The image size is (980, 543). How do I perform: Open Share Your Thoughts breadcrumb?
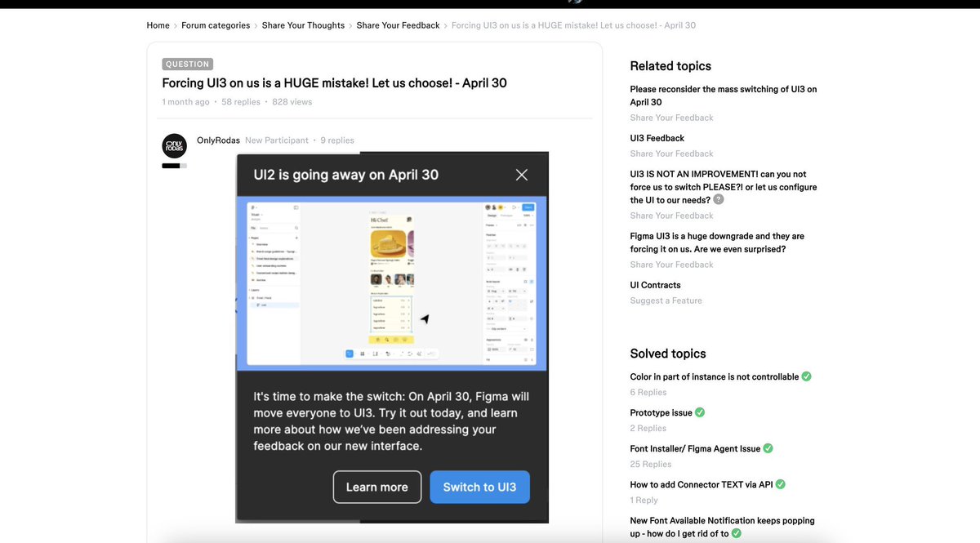point(303,25)
